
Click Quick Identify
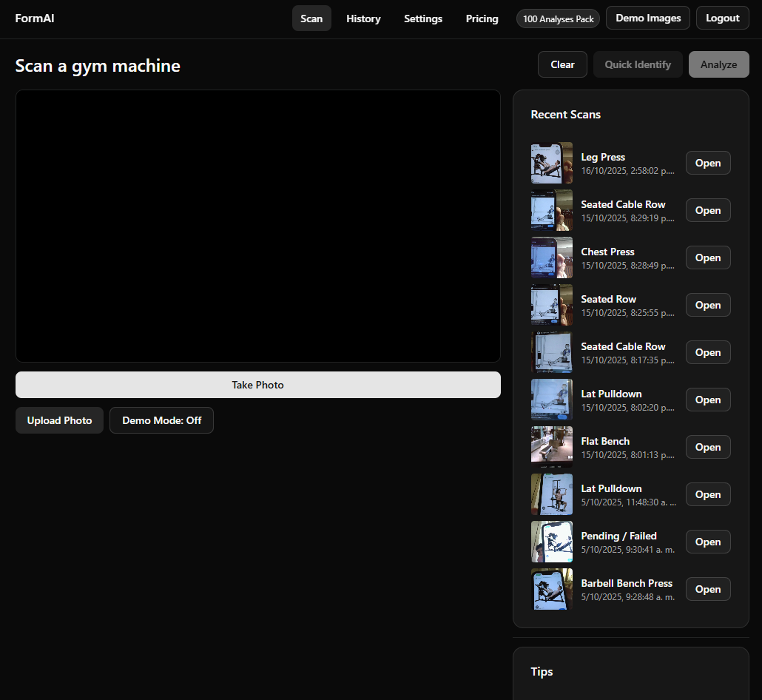[638, 64]
